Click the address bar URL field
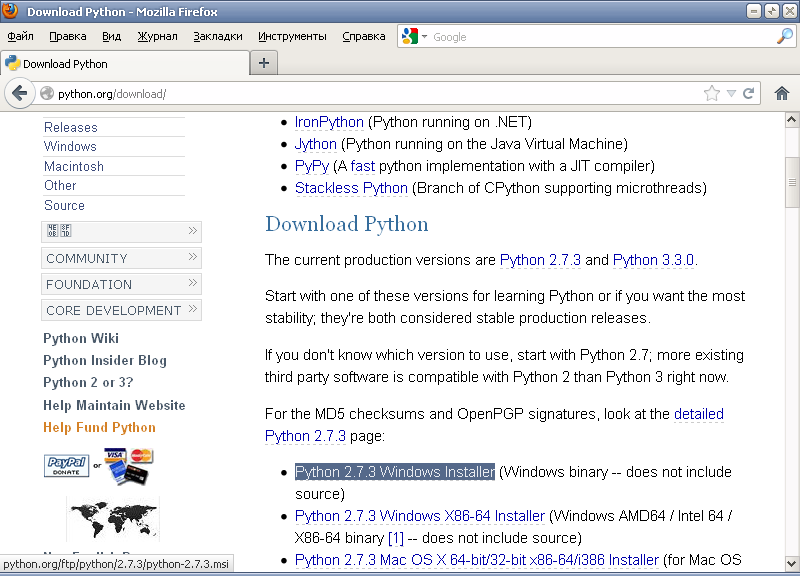Image resolution: width=800 pixels, height=576 pixels. click(x=378, y=93)
